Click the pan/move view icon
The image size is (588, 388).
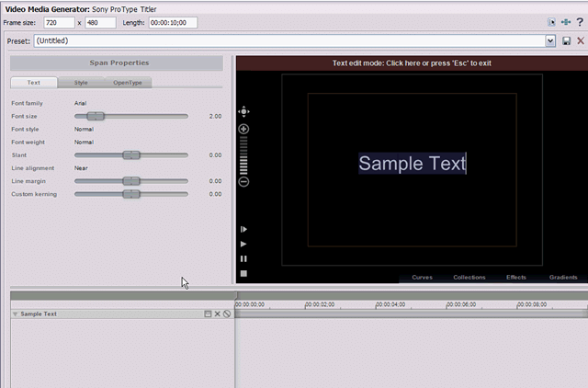pyautogui.click(x=243, y=111)
